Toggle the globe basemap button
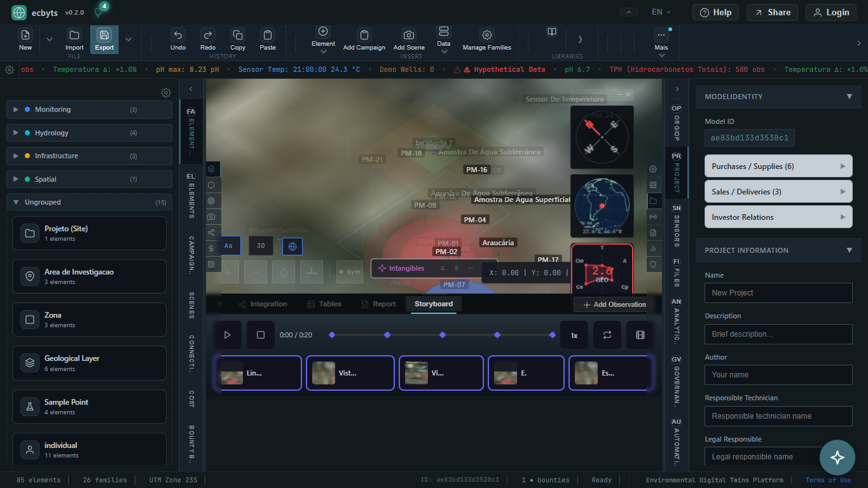Image resolution: width=868 pixels, height=488 pixels. coord(293,246)
